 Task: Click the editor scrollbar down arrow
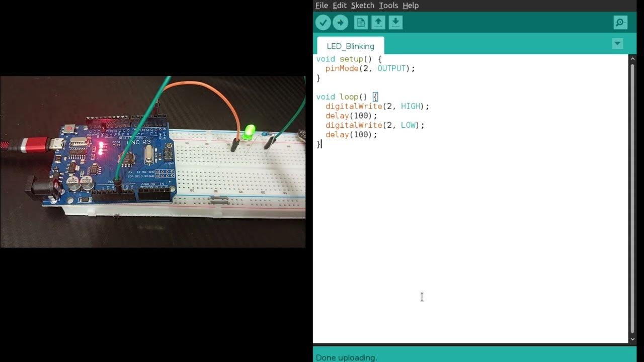click(632, 339)
